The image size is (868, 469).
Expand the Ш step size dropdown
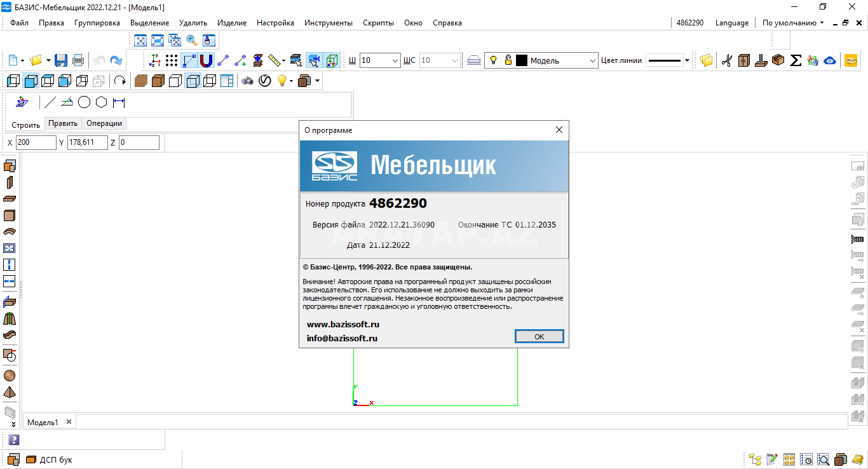[x=395, y=61]
